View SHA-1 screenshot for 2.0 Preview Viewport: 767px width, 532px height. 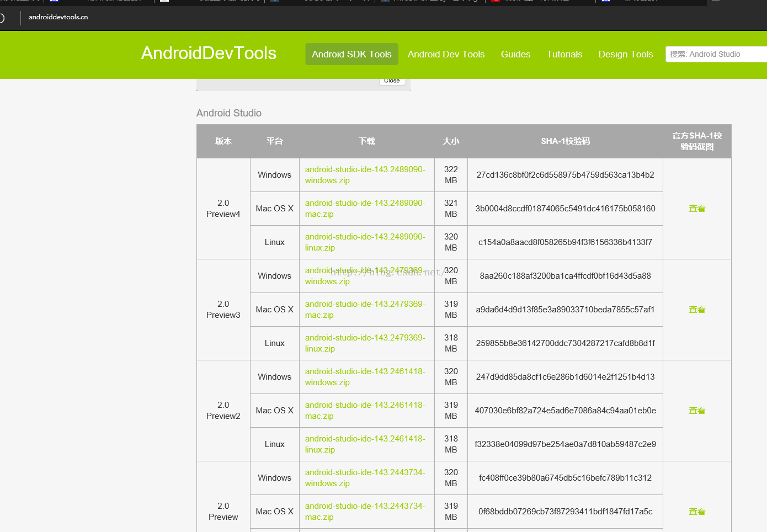tap(697, 512)
